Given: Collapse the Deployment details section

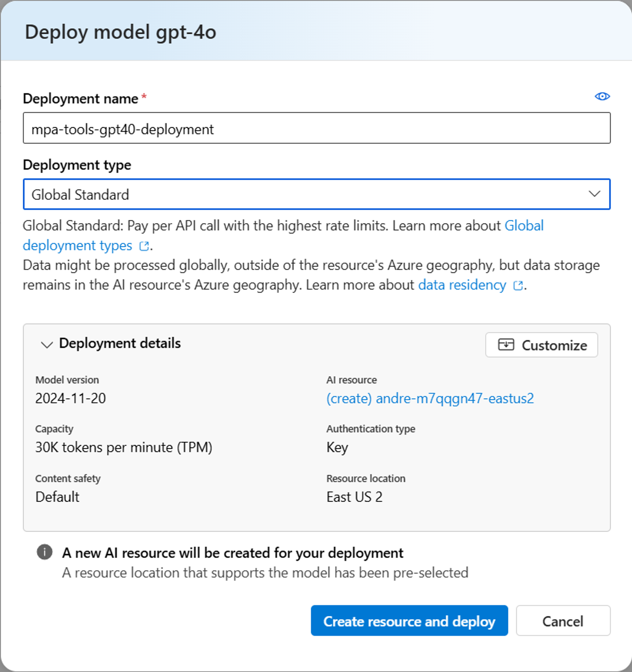Looking at the screenshot, I should point(47,344).
